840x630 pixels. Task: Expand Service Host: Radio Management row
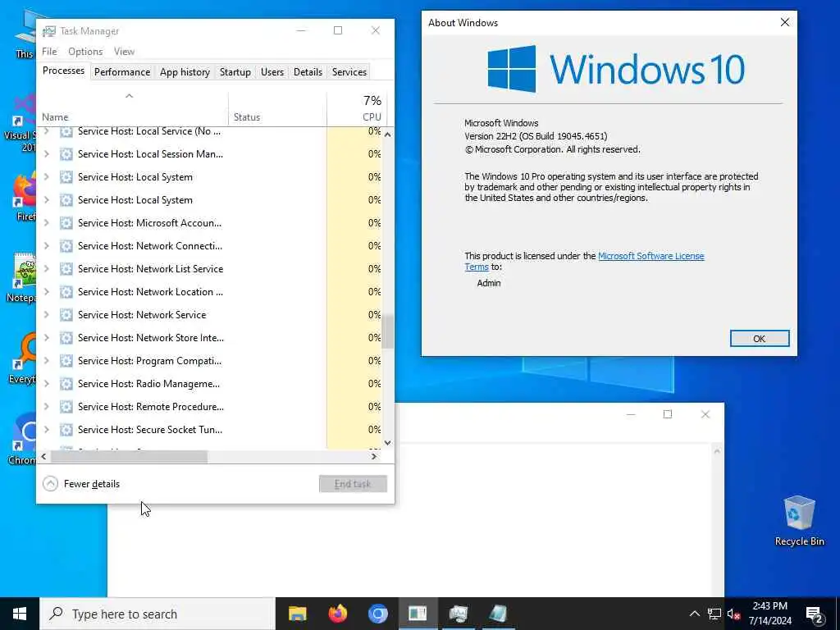point(47,384)
